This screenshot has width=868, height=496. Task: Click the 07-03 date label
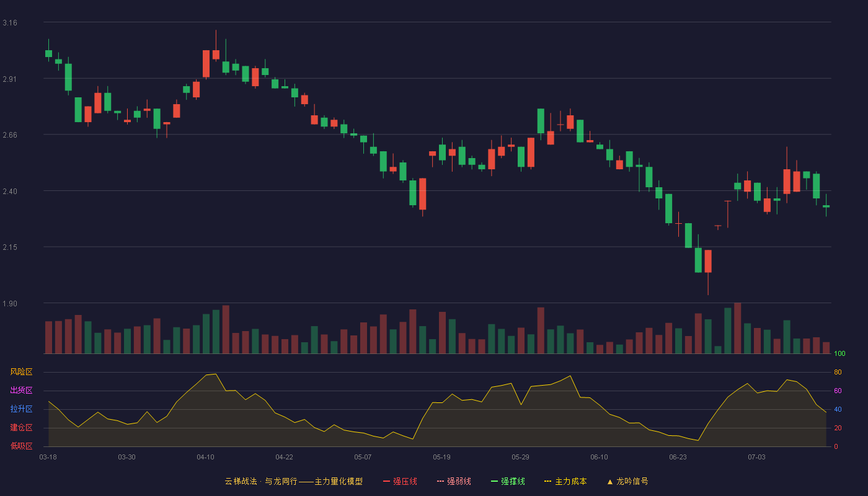tap(757, 457)
